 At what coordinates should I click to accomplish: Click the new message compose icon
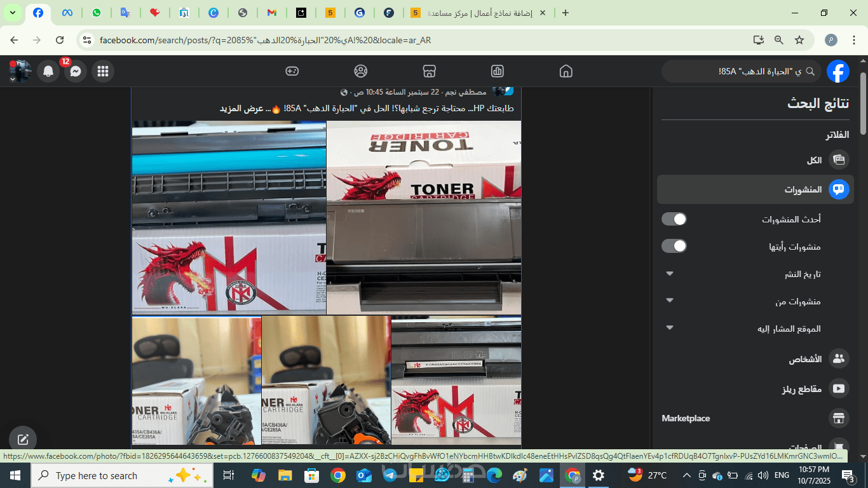click(23, 439)
